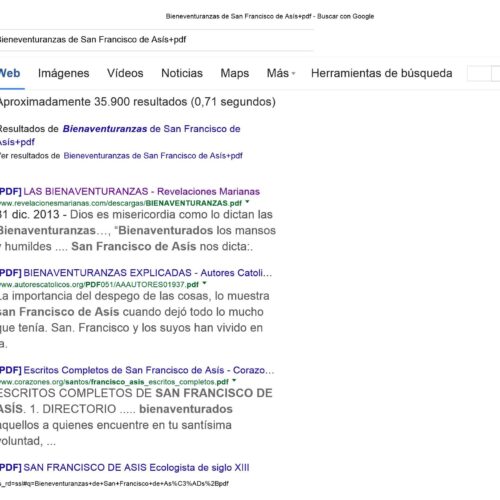Click the corazones.org green URL text

114,382
